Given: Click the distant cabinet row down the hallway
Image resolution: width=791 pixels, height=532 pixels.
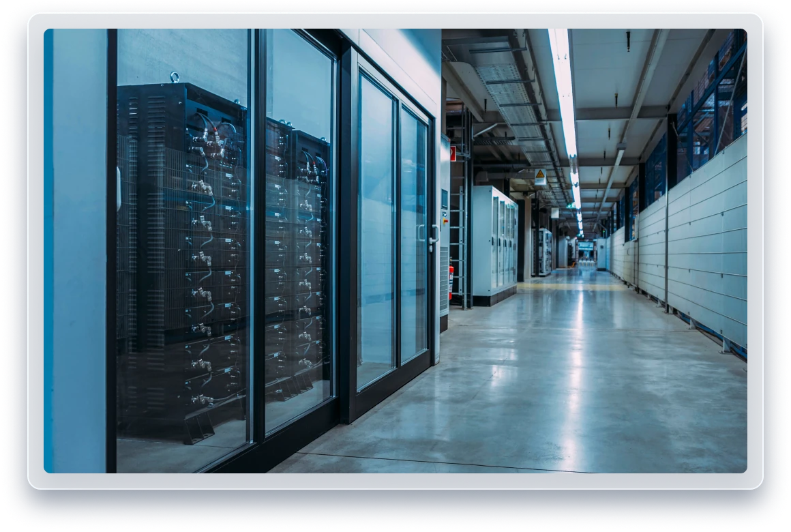Looking at the screenshot, I should pyautogui.click(x=543, y=251).
